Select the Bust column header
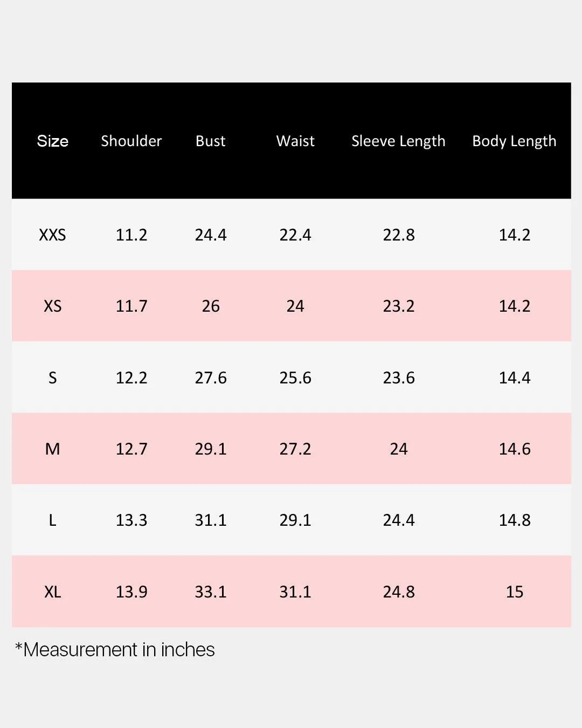Image resolution: width=582 pixels, height=728 pixels. [x=210, y=141]
